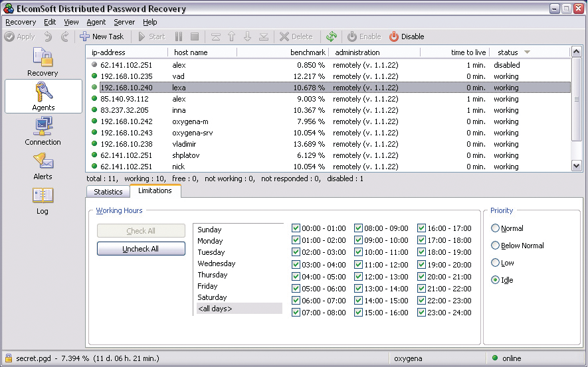Click the grey status dot for 62.141.102.251 alex

(x=94, y=65)
